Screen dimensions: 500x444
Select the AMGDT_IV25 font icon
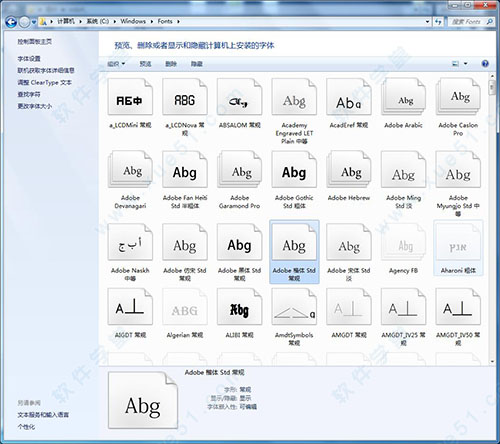tap(403, 307)
